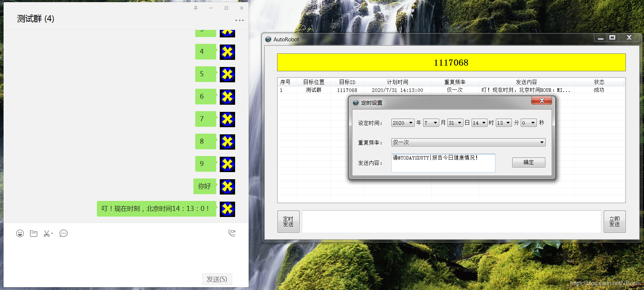Click the 发送内容 column header
Viewport: 644px width, 290px height.
point(526,82)
